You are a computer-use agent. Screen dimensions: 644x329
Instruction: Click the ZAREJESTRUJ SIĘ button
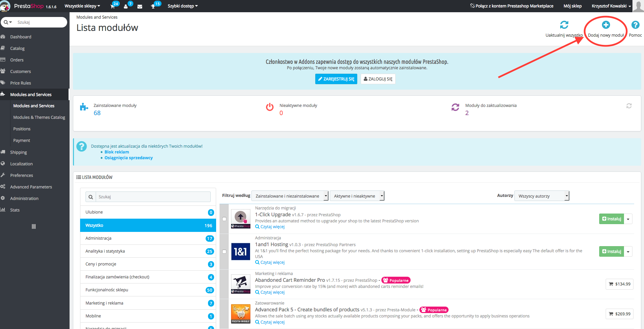pos(336,79)
